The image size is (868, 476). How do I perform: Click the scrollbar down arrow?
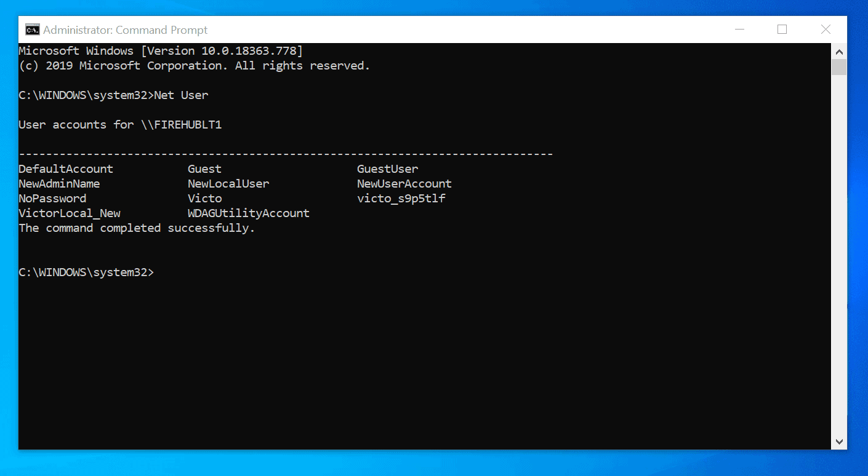pyautogui.click(x=839, y=442)
